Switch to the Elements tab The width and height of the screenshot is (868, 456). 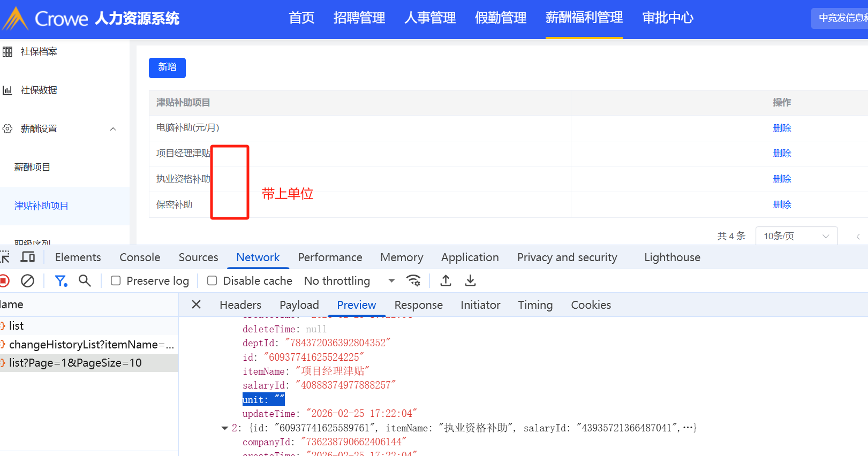78,257
